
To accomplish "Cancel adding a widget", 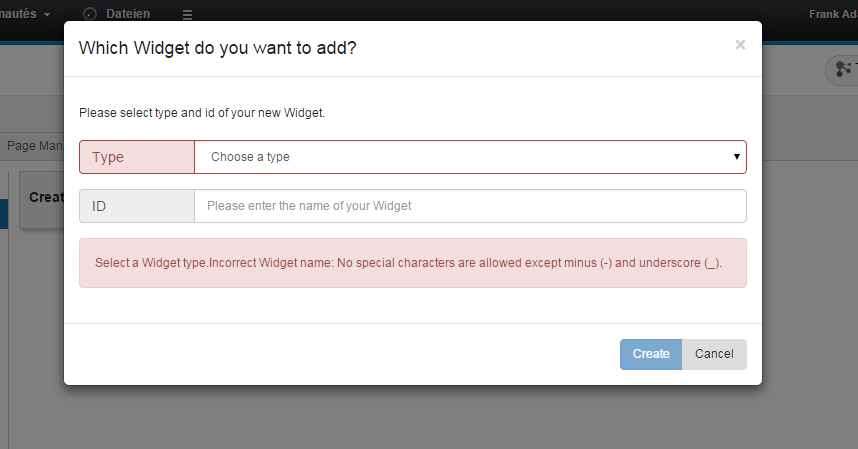I will (x=714, y=354).
